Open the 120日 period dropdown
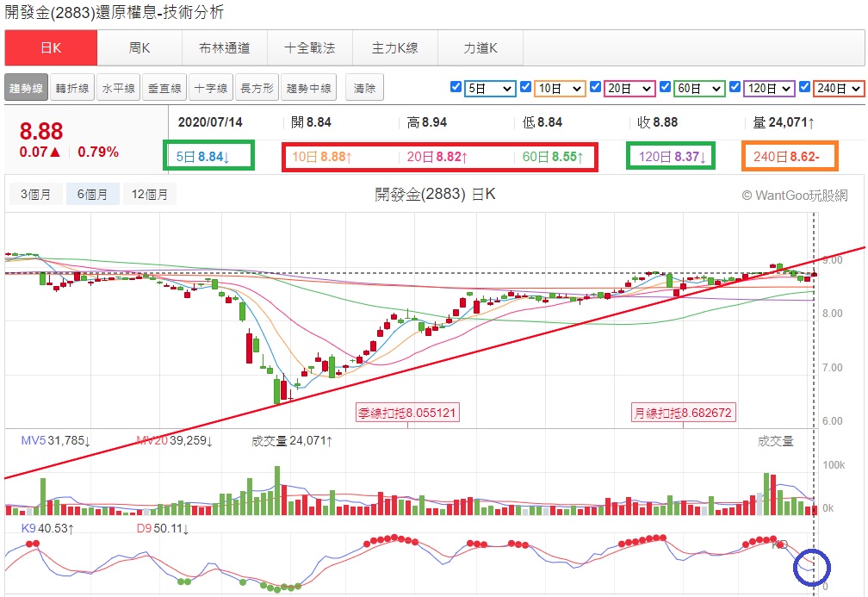Image resolution: width=868 pixels, height=597 pixels. 769,89
